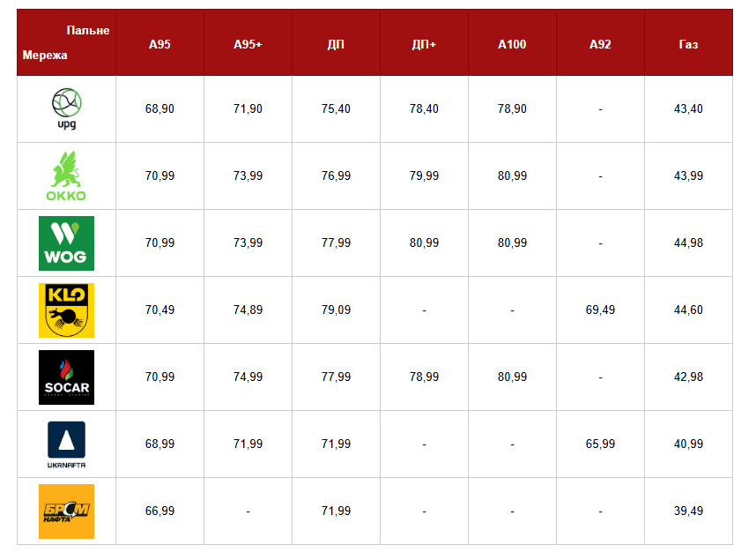The height and width of the screenshot is (560, 756).
Task: Click Ukrnafta A92 price 65,99
Action: (600, 444)
